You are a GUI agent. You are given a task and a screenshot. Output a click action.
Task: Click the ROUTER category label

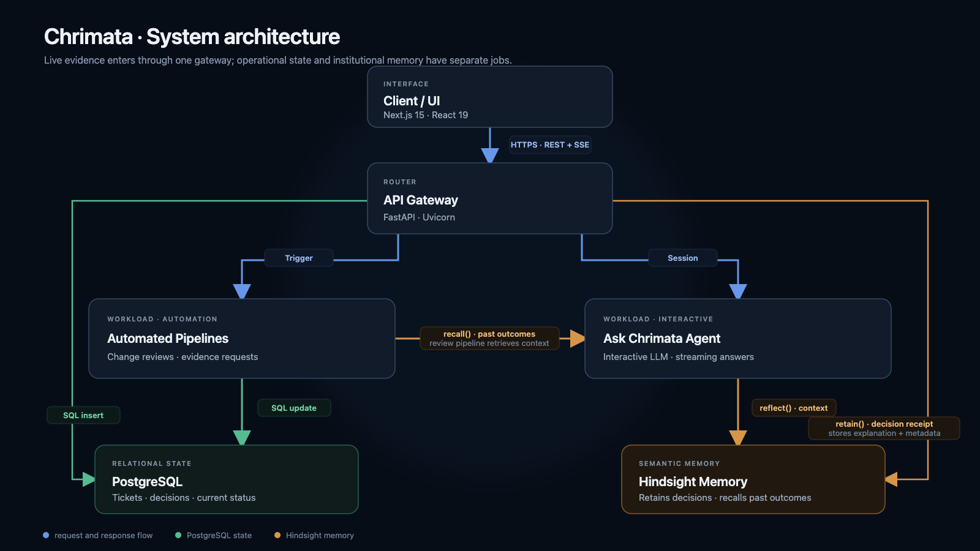pyautogui.click(x=400, y=182)
